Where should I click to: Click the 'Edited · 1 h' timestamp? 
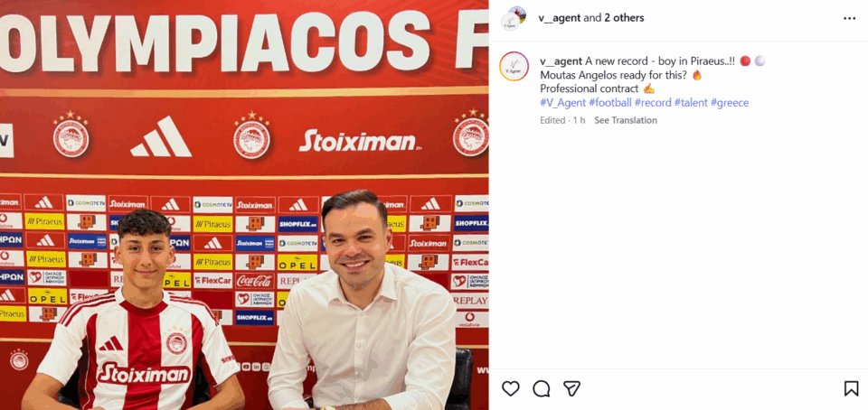click(562, 120)
